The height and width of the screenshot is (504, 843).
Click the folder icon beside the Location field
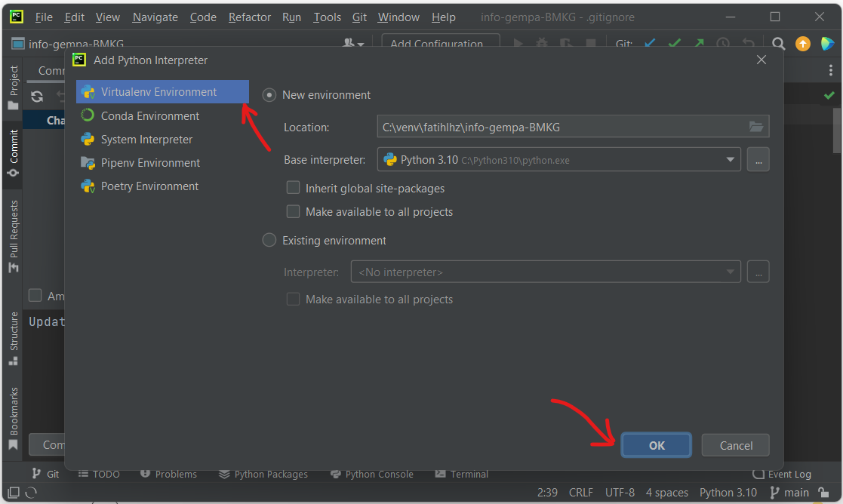[756, 126]
